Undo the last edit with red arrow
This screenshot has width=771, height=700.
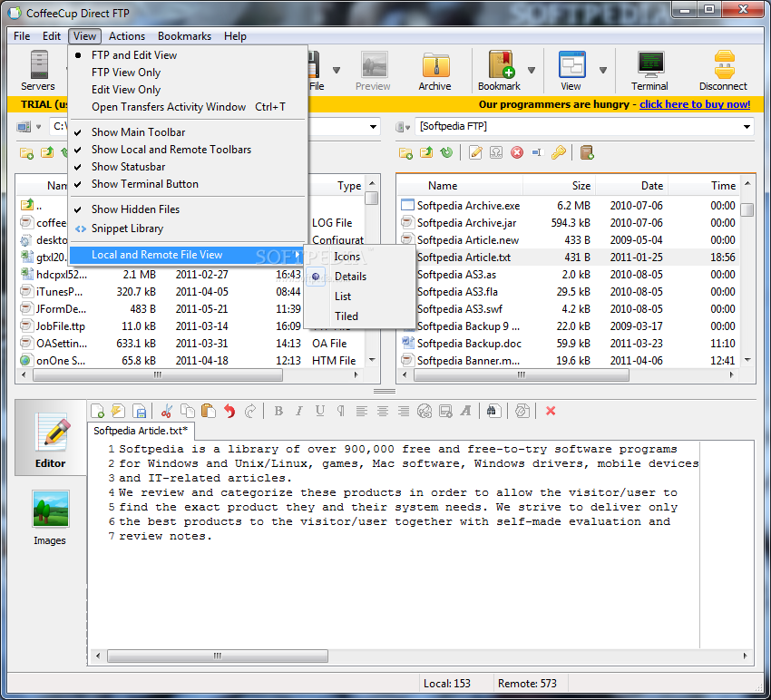[x=229, y=411]
